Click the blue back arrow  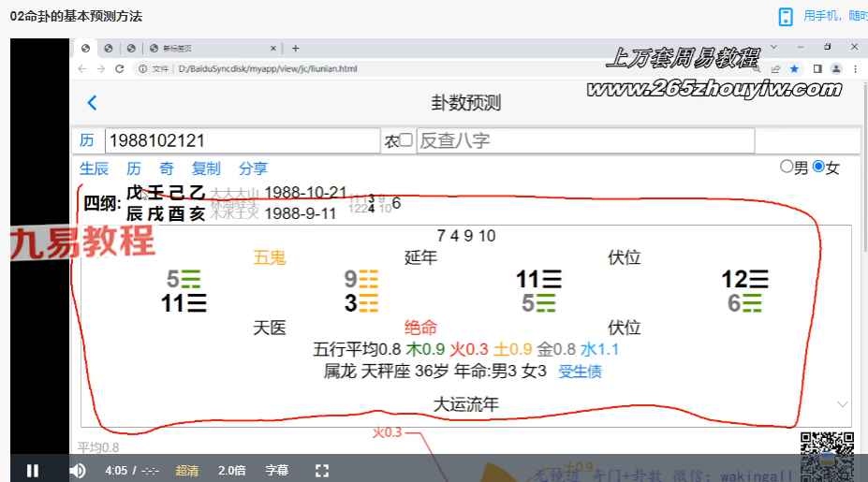pos(92,103)
